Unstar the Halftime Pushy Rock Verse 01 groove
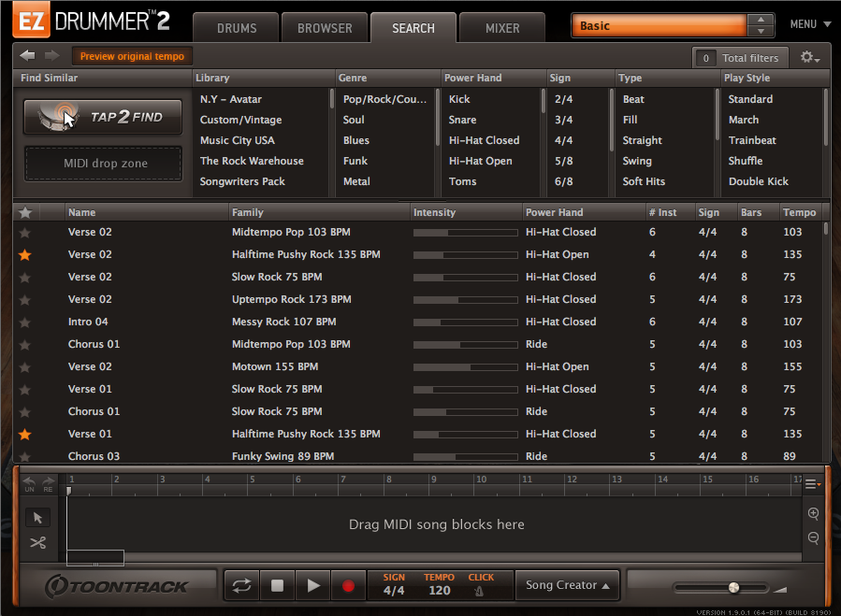The height and width of the screenshot is (616, 841). click(25, 434)
